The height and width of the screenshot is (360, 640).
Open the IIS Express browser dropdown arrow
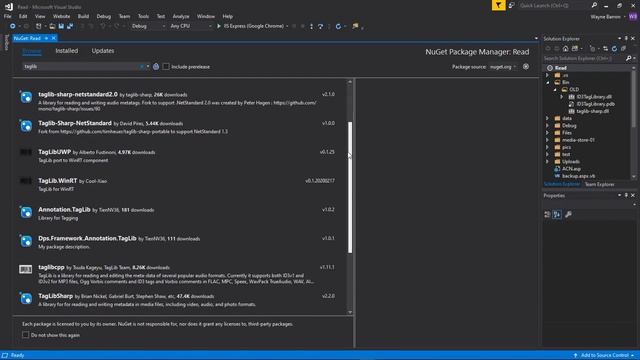(287, 26)
